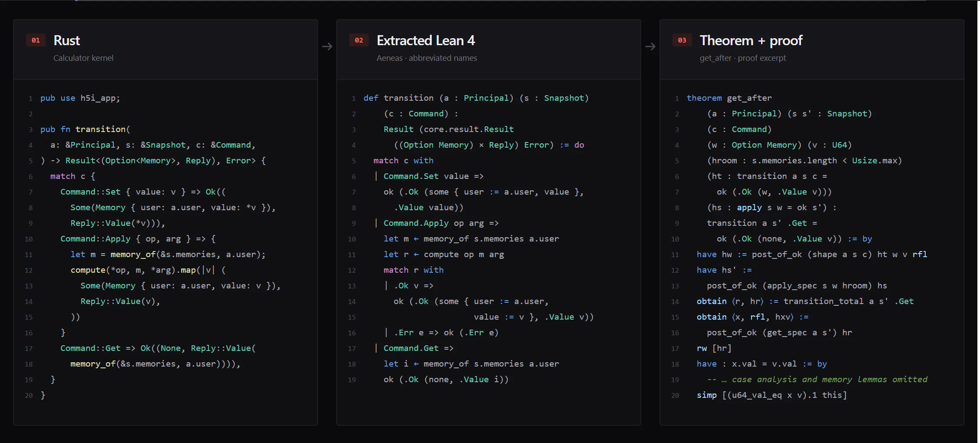Click the 'def transition' line in Lean code
This screenshot has width=980, height=443.
click(x=476, y=98)
